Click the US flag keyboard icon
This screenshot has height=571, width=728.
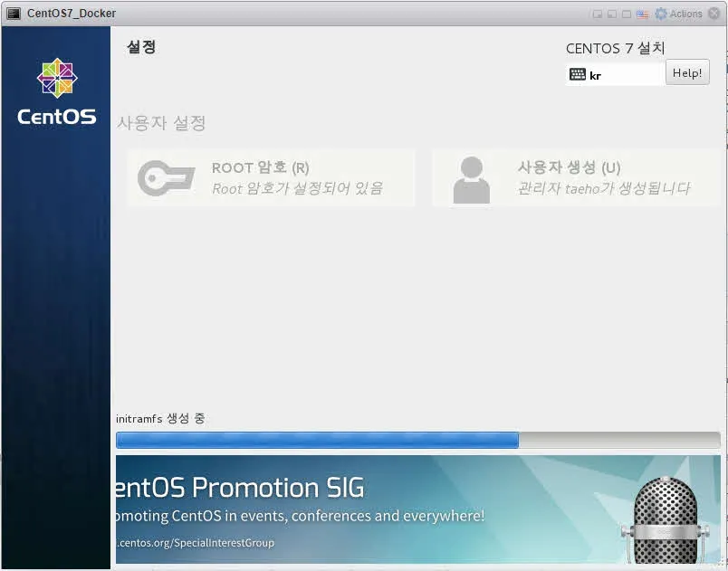click(642, 14)
